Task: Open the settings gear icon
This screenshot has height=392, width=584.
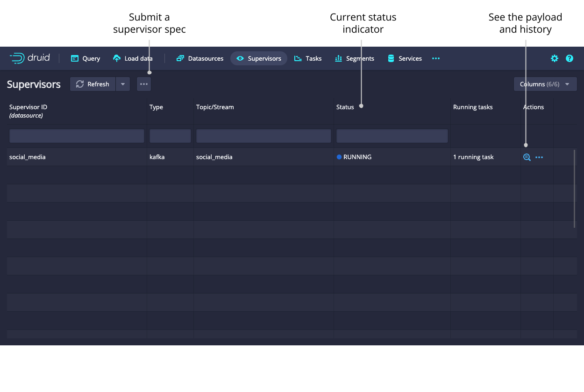Action: (554, 58)
